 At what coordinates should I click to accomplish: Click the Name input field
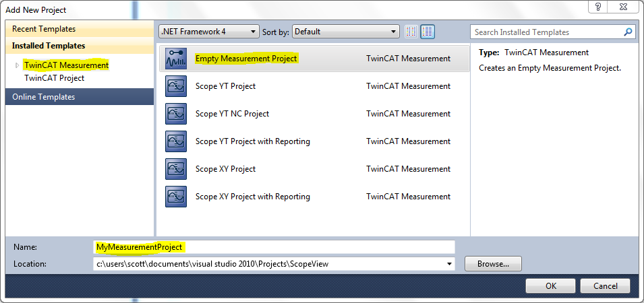point(274,247)
